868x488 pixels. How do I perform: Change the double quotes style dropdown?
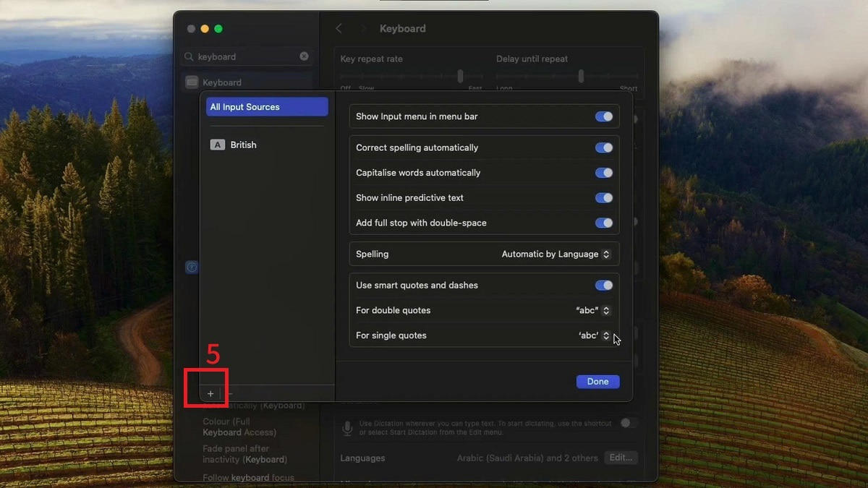(x=593, y=310)
